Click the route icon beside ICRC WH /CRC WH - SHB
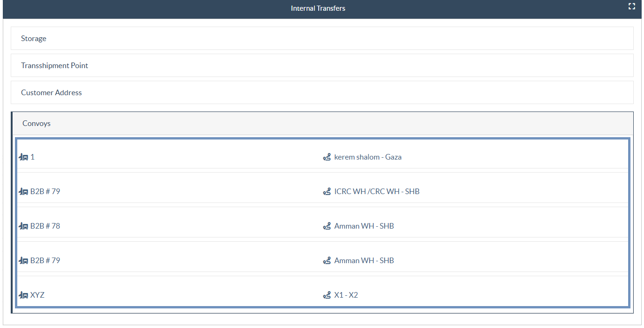Screen dimensions: 644x328 (x=327, y=192)
